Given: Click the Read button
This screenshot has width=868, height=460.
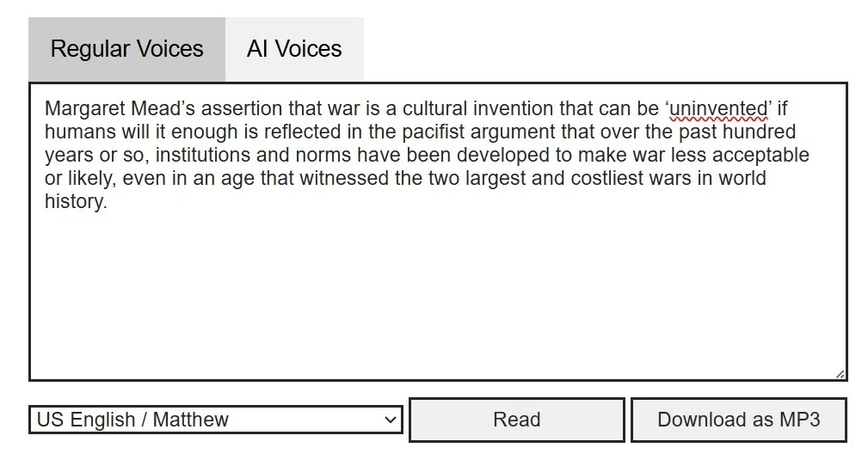Looking at the screenshot, I should [x=516, y=420].
